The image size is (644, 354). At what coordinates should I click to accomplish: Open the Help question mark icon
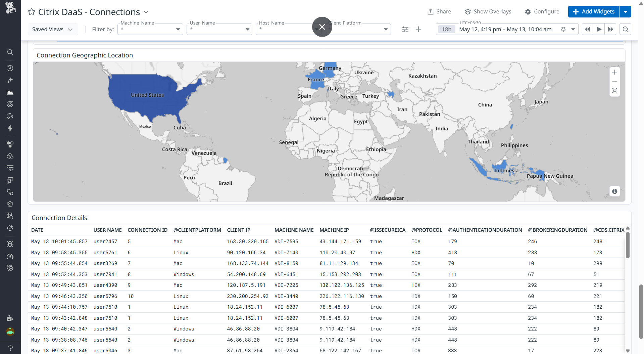tap(10, 348)
